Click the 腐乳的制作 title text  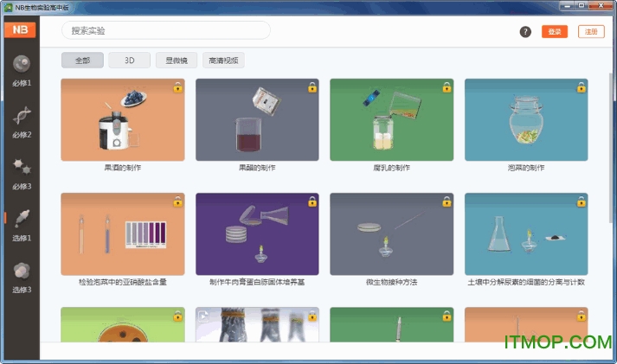pyautogui.click(x=391, y=168)
